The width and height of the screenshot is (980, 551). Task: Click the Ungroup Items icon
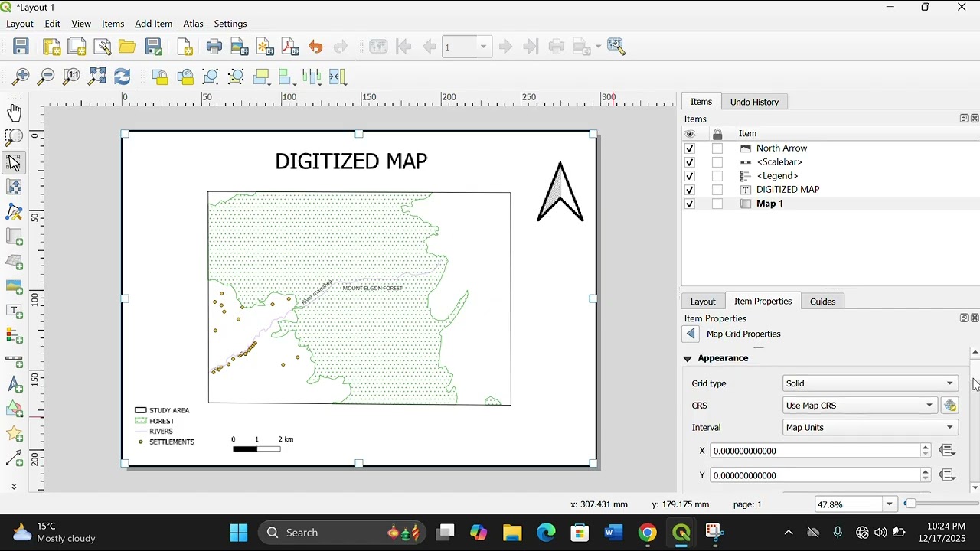(x=236, y=77)
